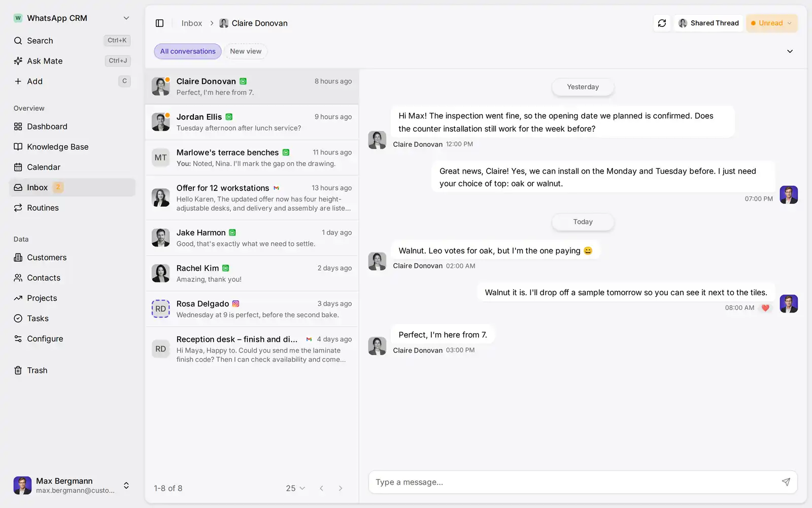Open Tasks section
Viewport: 812px width, 508px height.
[72, 319]
